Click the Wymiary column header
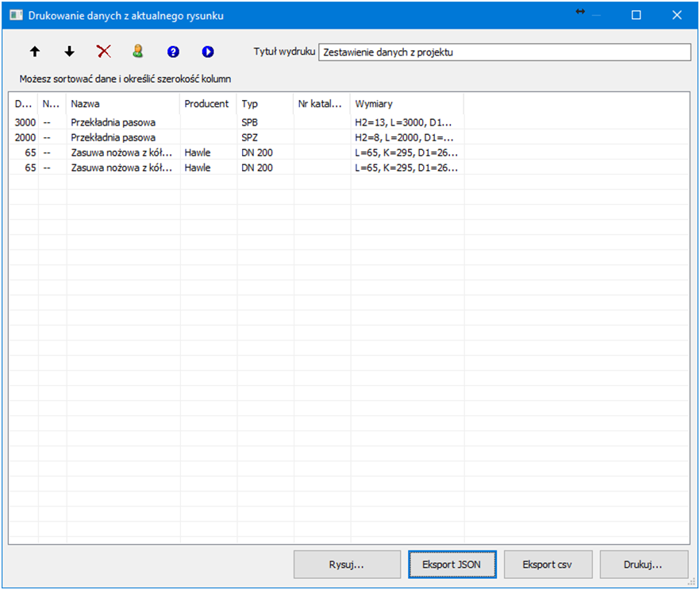Image resolution: width=700 pixels, height=590 pixels. pos(406,104)
